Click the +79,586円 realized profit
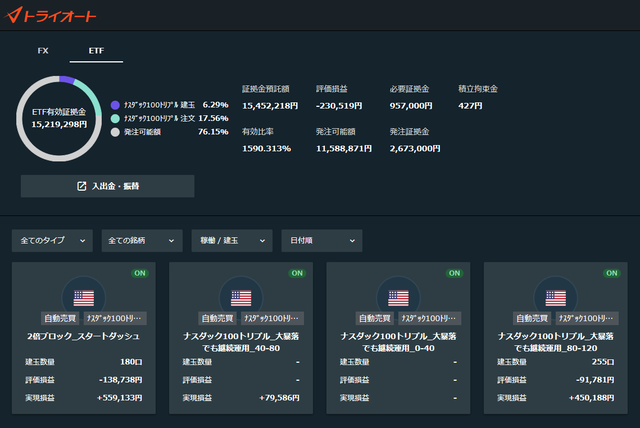The width and height of the screenshot is (640, 428). [279, 398]
